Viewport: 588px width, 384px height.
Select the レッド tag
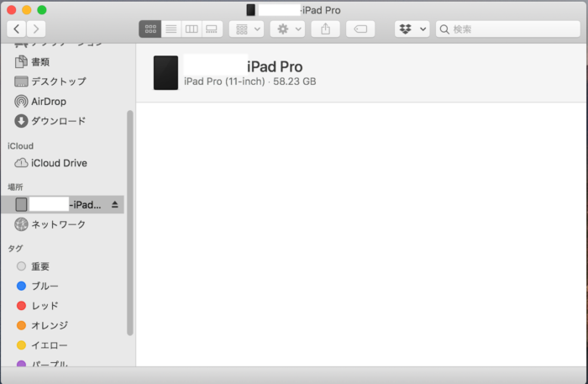tap(63, 306)
